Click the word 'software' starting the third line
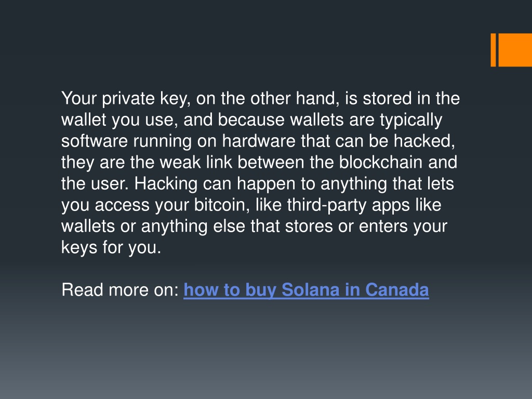This screenshot has height=399, width=532. 95,141
